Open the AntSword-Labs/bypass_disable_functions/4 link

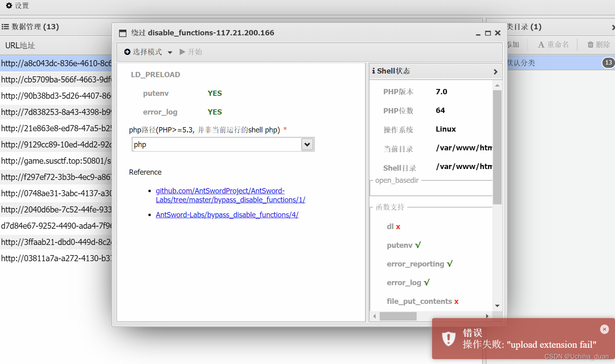[x=227, y=214]
